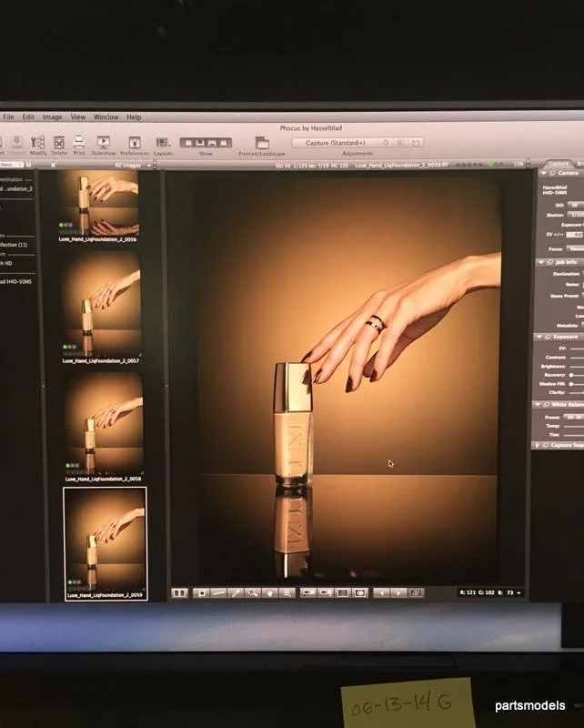Select the eyedropper neutralize tool
Image resolution: width=584 pixels, height=728 pixels.
236,593
